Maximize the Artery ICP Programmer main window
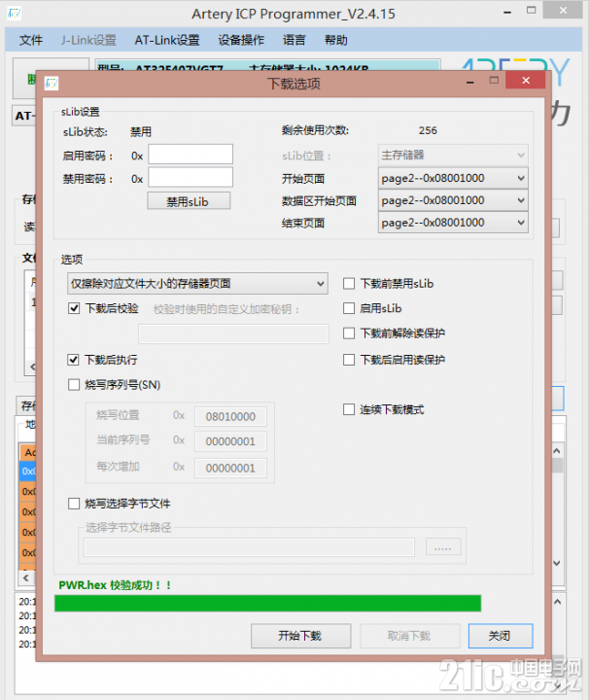Screen dimensions: 589x700 pos(531,11)
